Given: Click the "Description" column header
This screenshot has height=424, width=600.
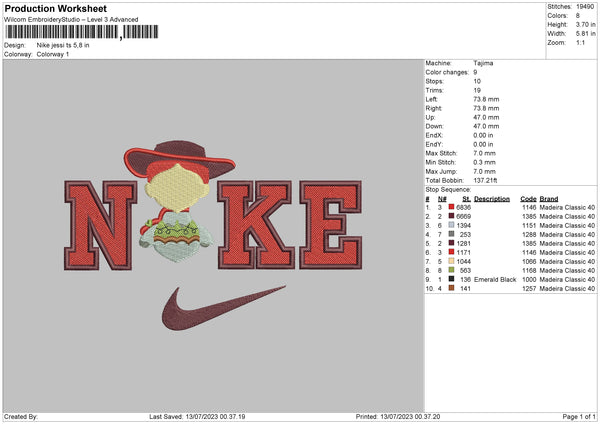Looking at the screenshot, I should (492, 199).
